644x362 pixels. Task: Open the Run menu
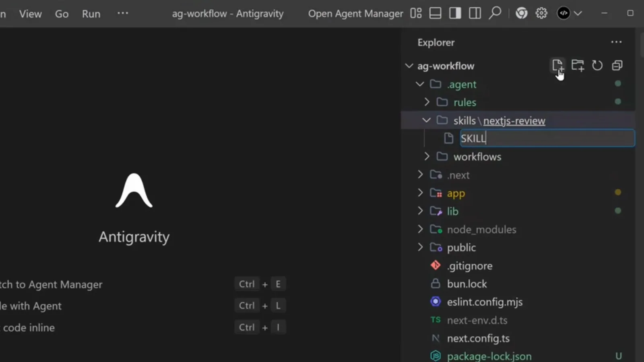click(x=91, y=14)
